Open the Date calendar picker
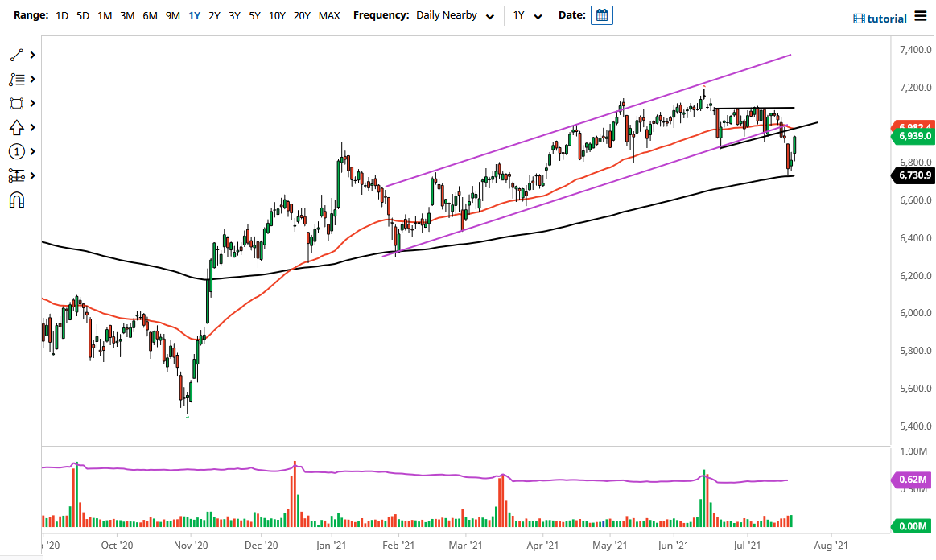 (x=601, y=14)
